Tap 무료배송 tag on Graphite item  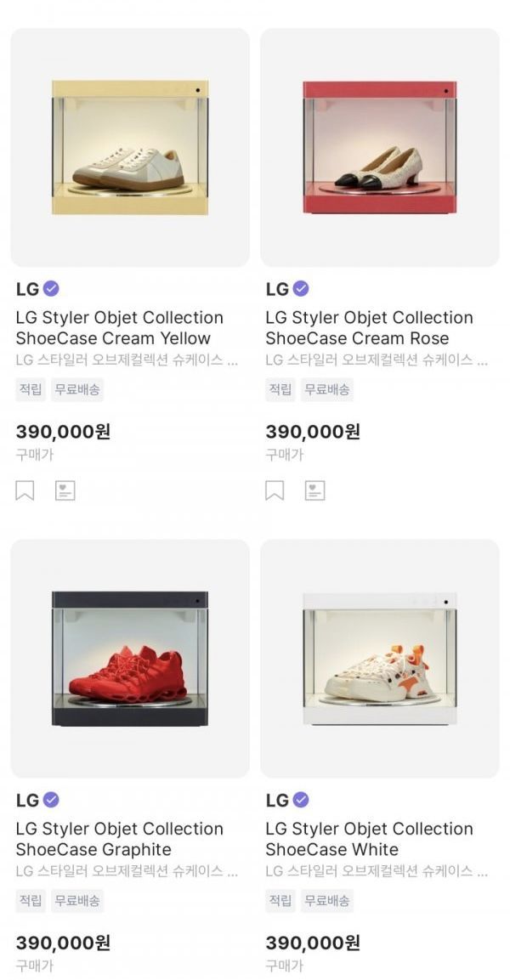pyautogui.click(x=78, y=901)
